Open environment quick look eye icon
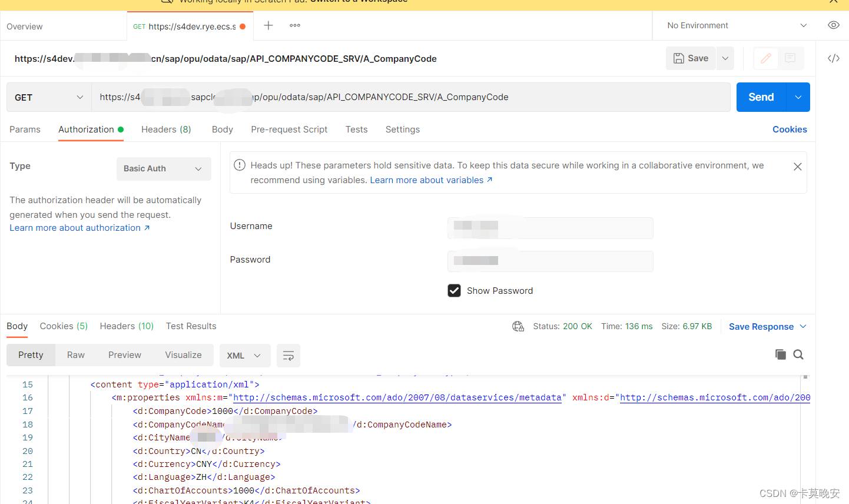 [834, 25]
